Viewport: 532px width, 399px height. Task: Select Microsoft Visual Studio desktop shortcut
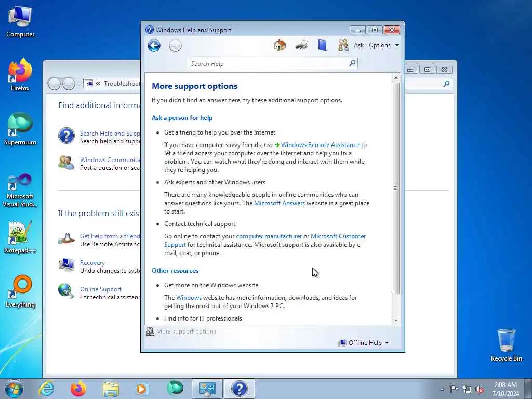coord(20,190)
